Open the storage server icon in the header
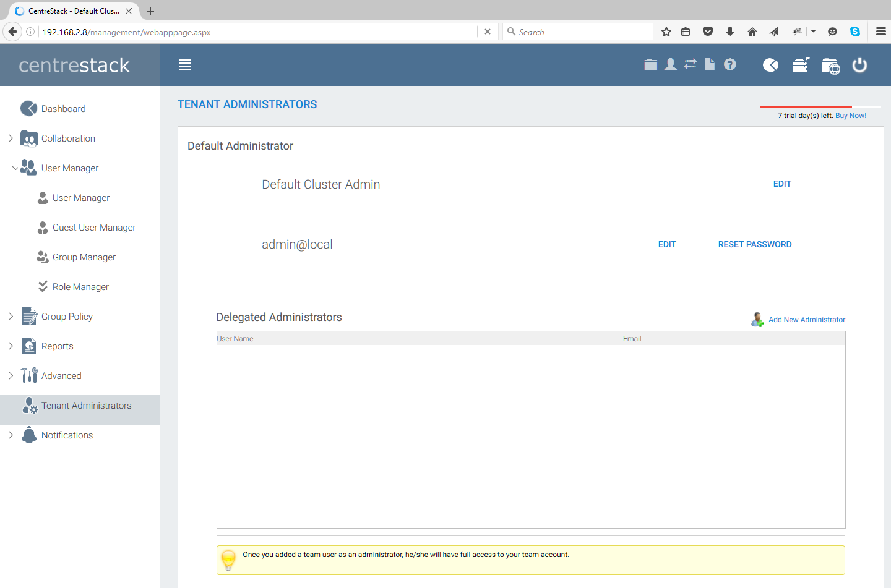 point(801,64)
